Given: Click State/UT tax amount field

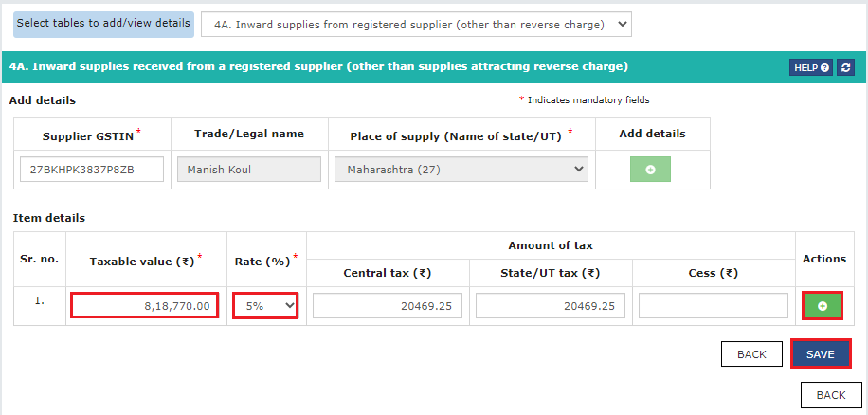Looking at the screenshot, I should click(x=551, y=305).
